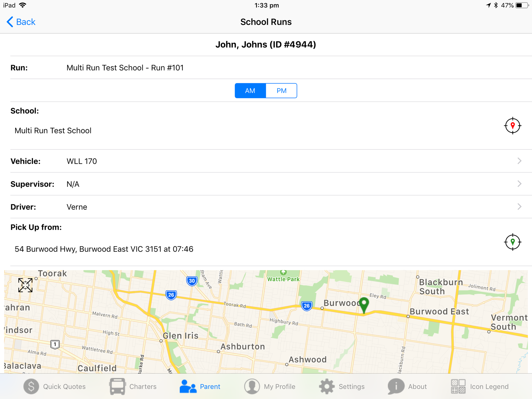This screenshot has width=532, height=399.
Task: Click the Vermont South map label
Action: point(509,322)
